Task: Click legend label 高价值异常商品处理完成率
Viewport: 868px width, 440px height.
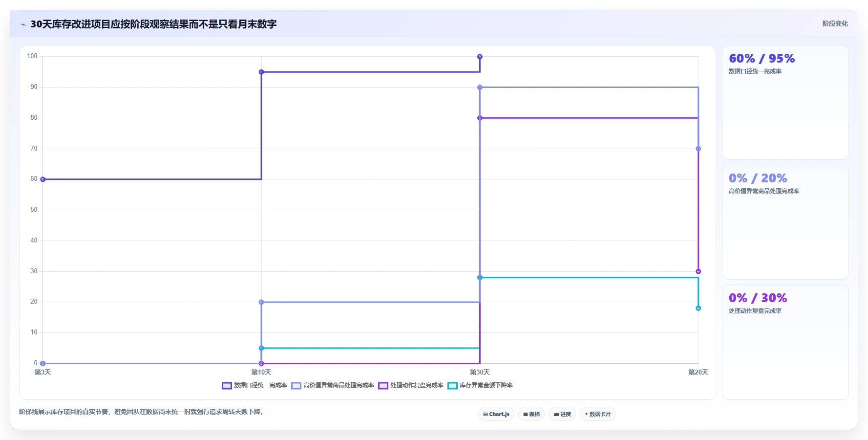Action: pyautogui.click(x=339, y=385)
